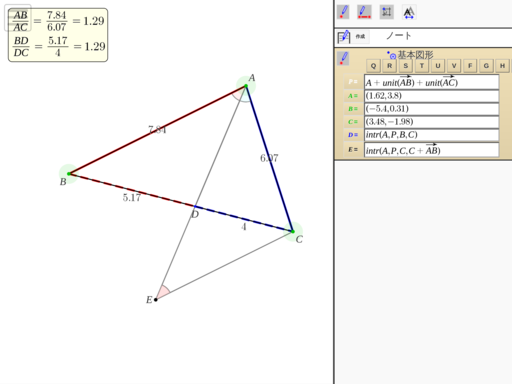Edit point B coordinates field (−5.4,0.31)
The image size is (512, 384).
pos(432,109)
